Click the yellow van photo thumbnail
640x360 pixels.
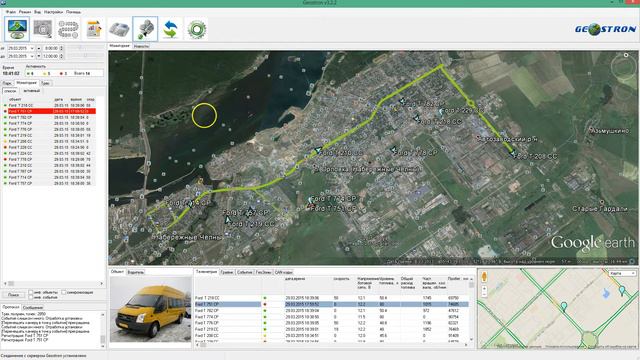coord(150,309)
